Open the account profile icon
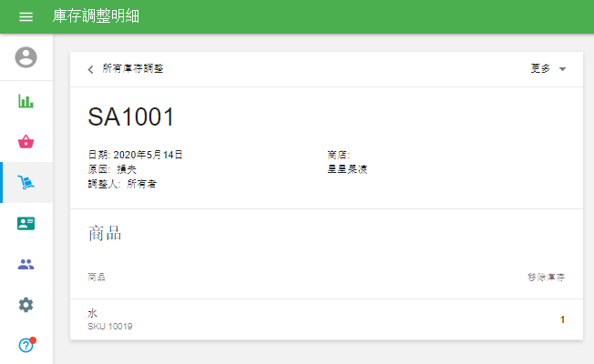 [x=26, y=57]
